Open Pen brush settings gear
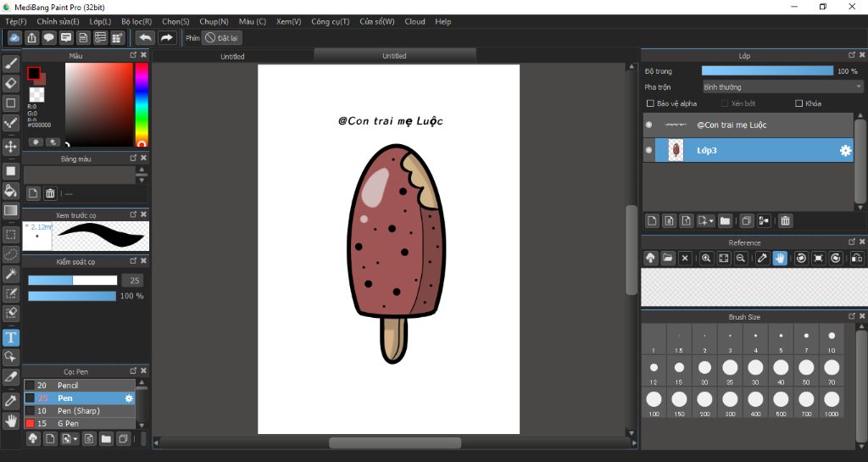 [x=129, y=398]
